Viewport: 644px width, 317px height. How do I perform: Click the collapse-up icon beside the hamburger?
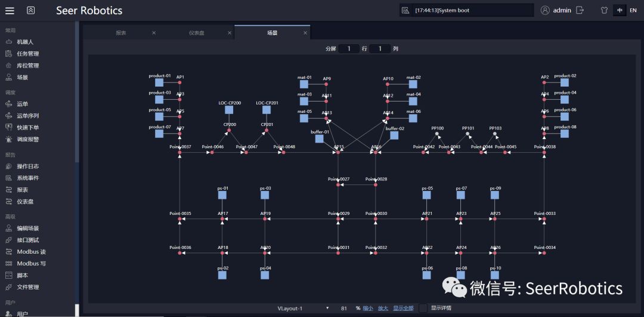click(x=31, y=10)
